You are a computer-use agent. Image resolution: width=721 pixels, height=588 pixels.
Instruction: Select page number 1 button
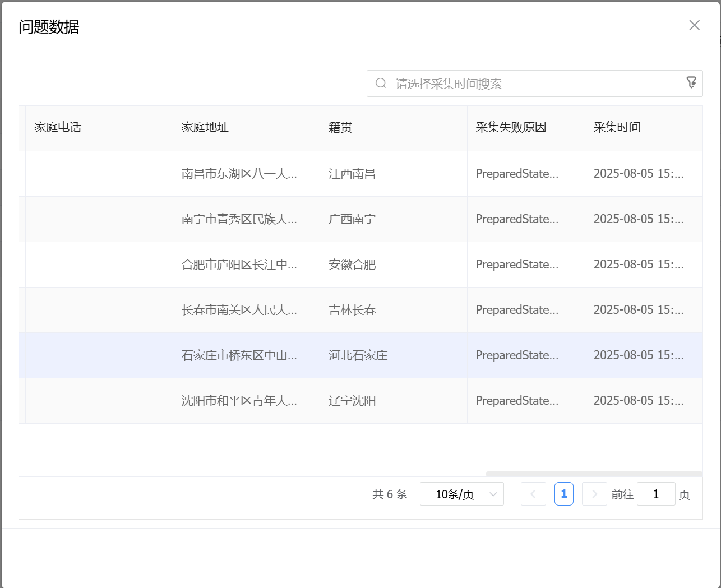[x=563, y=494]
